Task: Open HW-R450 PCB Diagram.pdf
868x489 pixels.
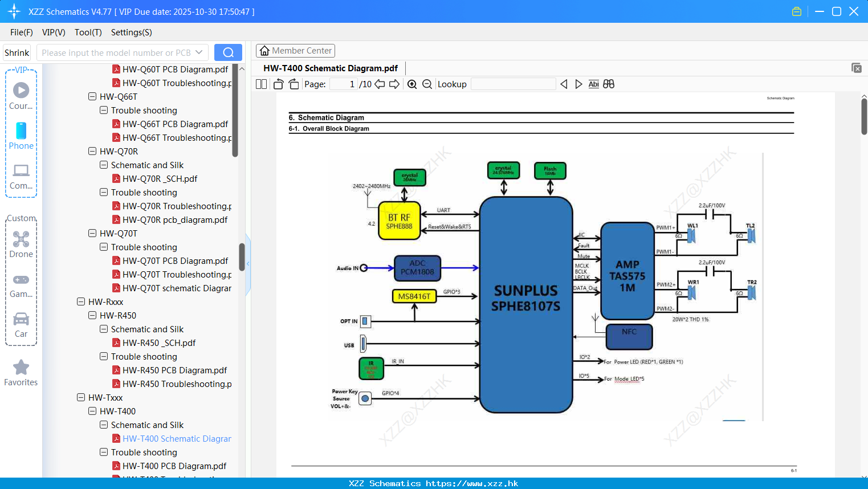Action: click(x=174, y=370)
